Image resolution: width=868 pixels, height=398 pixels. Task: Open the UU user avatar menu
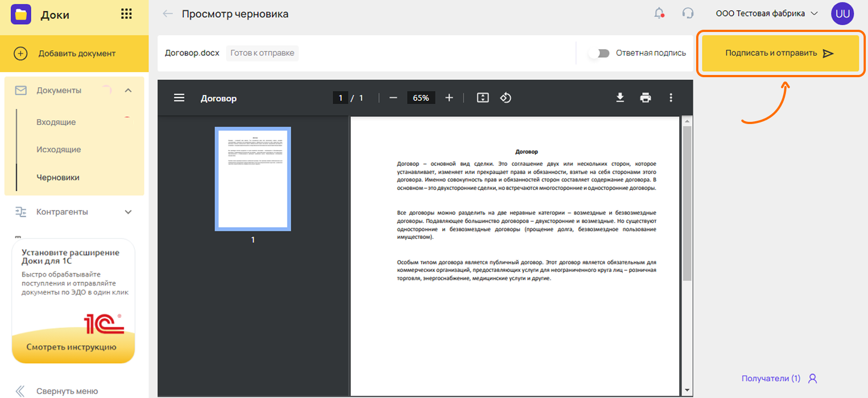click(842, 14)
